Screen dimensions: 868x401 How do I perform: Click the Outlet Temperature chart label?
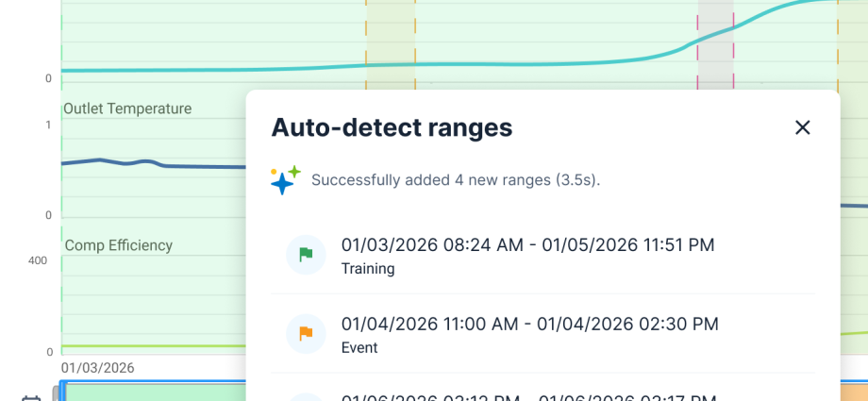127,109
